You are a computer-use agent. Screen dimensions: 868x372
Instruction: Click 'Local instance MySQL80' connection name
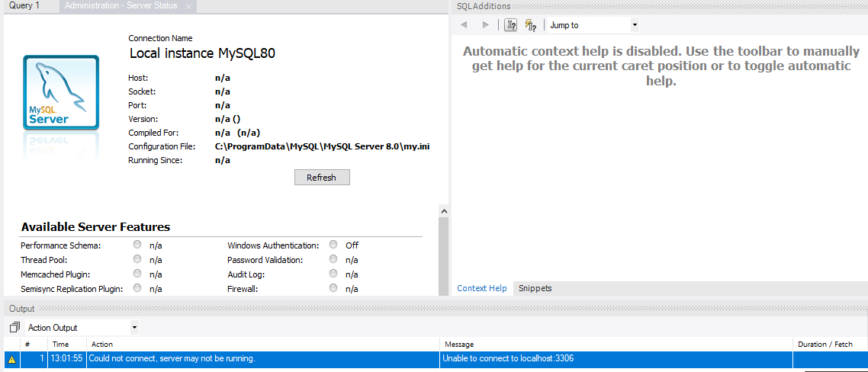click(202, 53)
